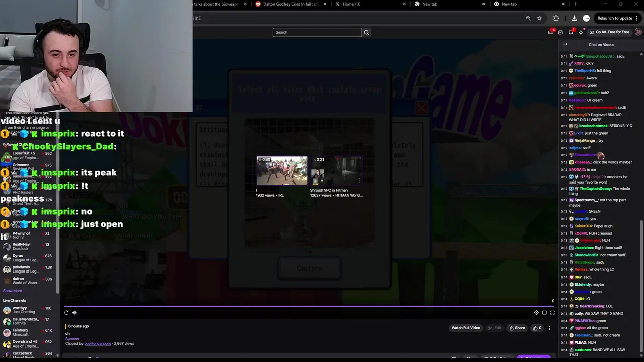
Task: Replay the clip with the circular arrow
Action: [66, 313]
